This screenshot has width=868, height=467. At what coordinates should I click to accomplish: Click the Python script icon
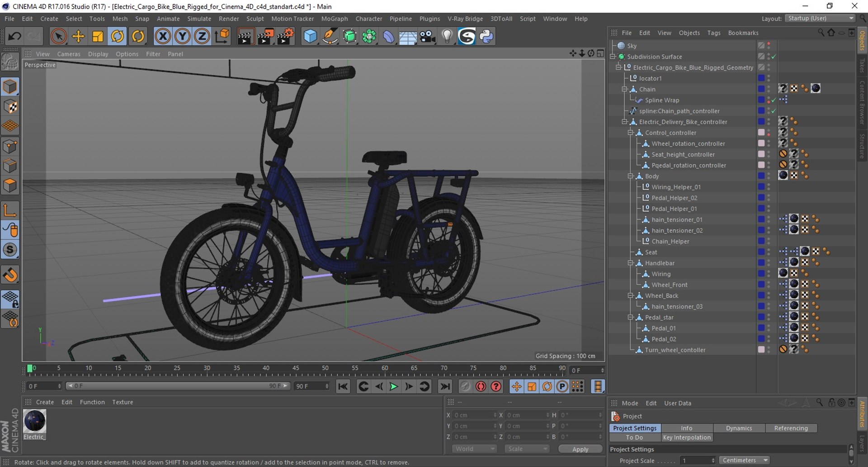click(486, 36)
